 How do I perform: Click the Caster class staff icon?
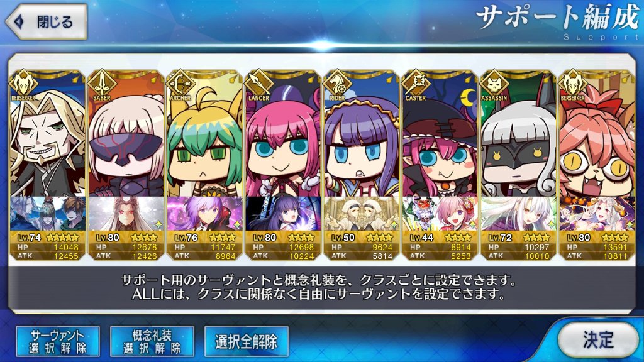coord(416,84)
